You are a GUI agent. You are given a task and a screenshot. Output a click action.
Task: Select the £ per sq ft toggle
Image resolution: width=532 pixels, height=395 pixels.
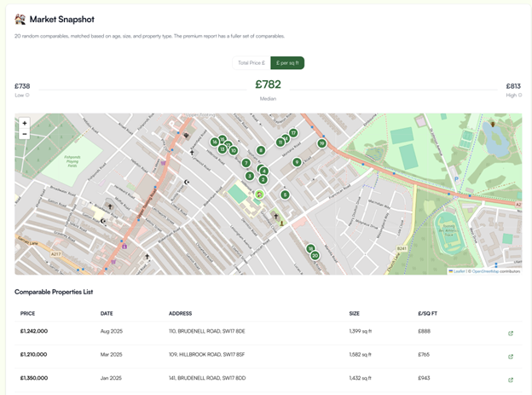(287, 63)
